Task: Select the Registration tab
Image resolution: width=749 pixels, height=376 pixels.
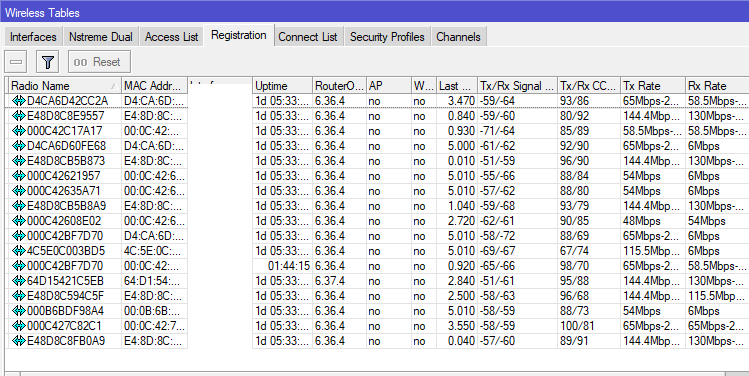Action: point(239,35)
